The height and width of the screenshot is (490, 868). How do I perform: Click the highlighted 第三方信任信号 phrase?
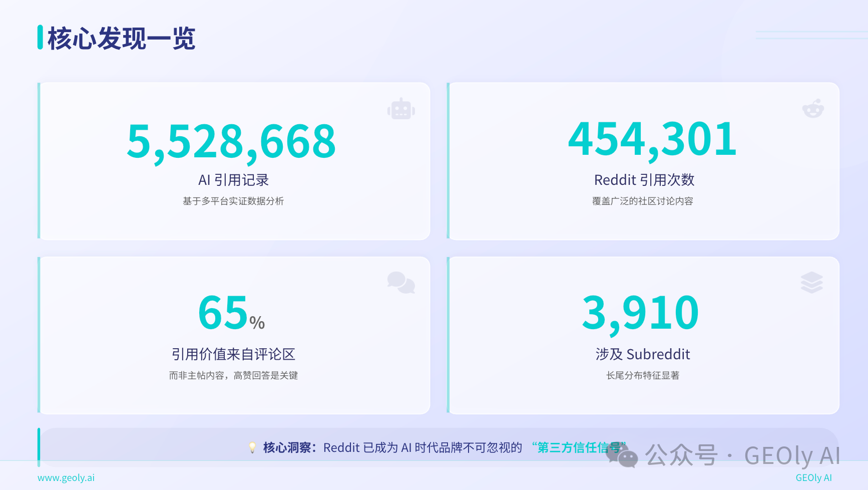click(579, 447)
